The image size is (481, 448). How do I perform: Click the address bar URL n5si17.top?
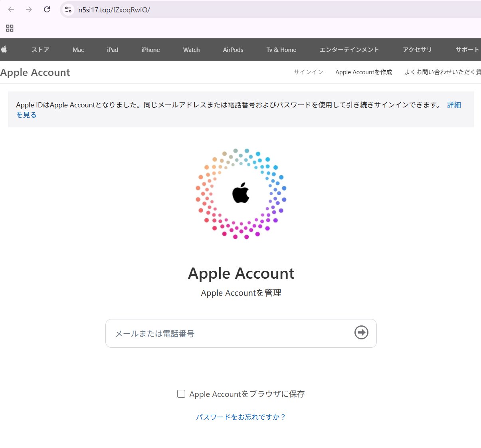114,10
